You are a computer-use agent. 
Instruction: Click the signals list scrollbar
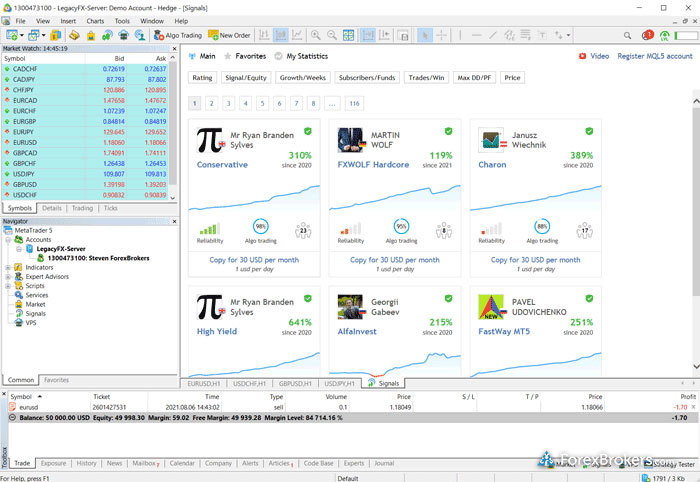[696, 204]
